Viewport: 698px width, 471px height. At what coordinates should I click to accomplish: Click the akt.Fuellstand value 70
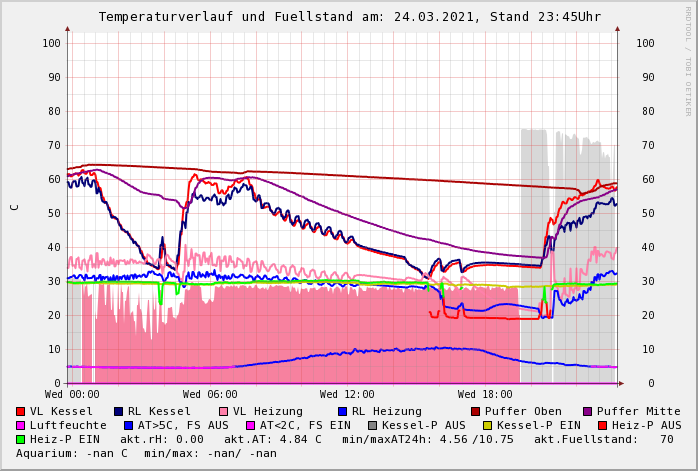tap(666, 439)
